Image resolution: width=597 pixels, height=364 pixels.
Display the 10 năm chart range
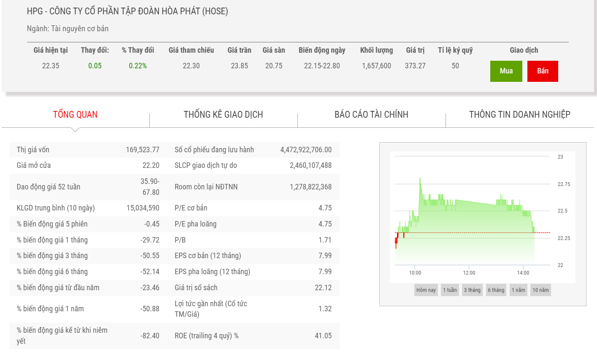[x=540, y=290]
